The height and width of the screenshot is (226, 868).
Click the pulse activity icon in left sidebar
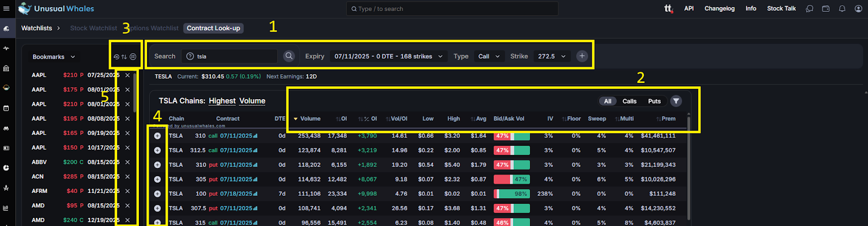pyautogui.click(x=7, y=48)
